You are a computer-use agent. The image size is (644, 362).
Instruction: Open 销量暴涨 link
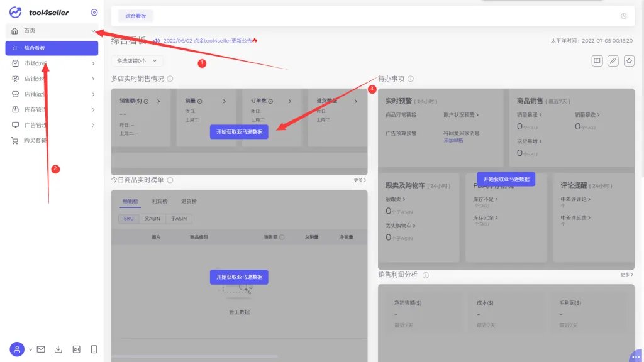[x=530, y=115]
